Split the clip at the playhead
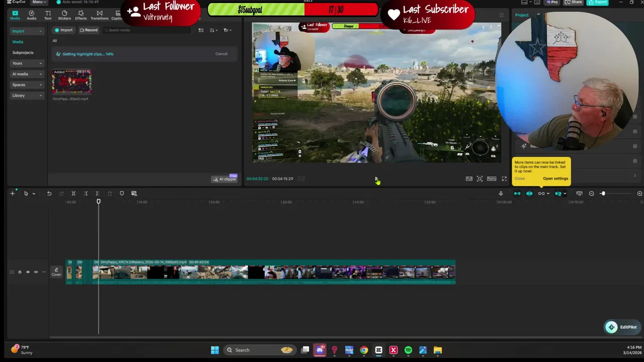Viewport: 644px width, 362px height. click(73, 194)
